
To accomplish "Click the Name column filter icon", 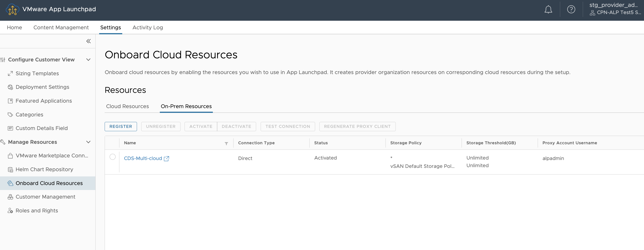I will tap(226, 143).
